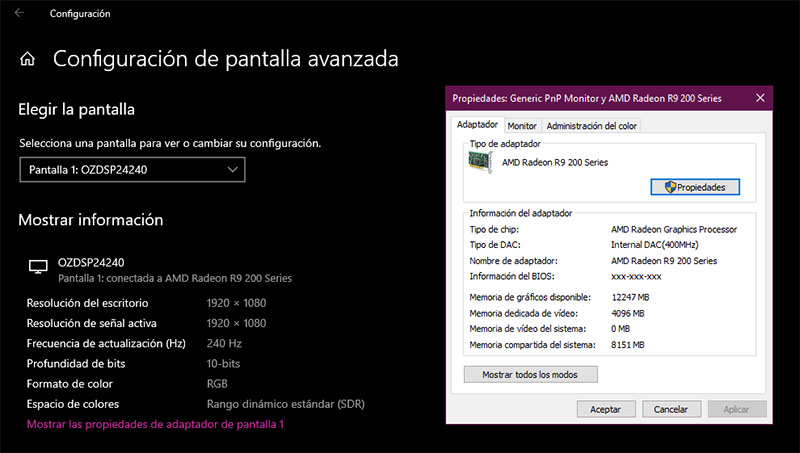800x453 pixels.
Task: Click the Propiedades button
Action: click(x=695, y=187)
